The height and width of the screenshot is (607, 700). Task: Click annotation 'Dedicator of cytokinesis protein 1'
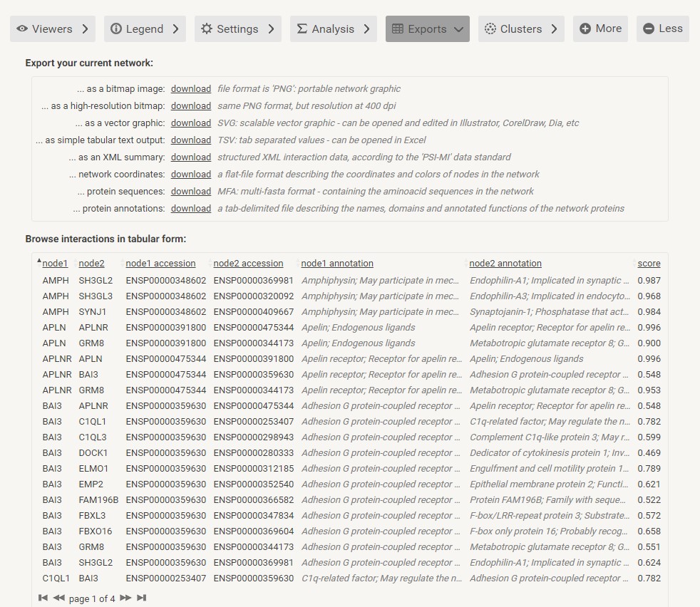tap(538, 453)
